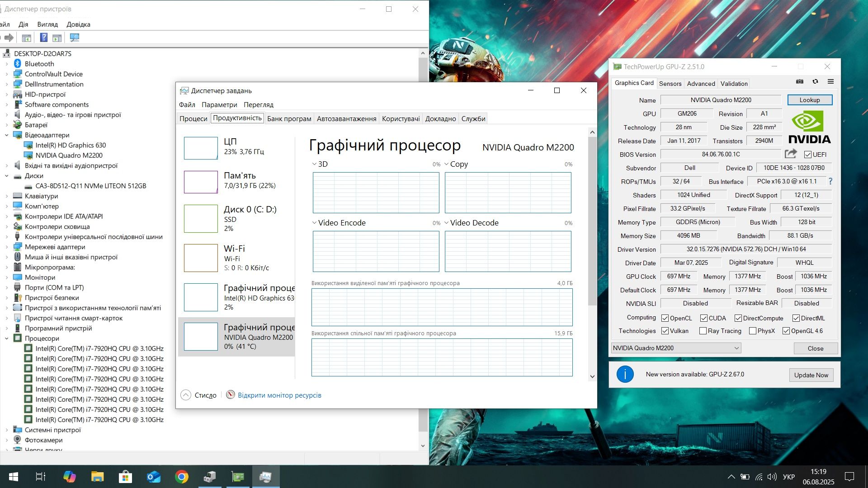
Task: Click the forward arrow in Device Manager toolbar
Action: click(9, 38)
